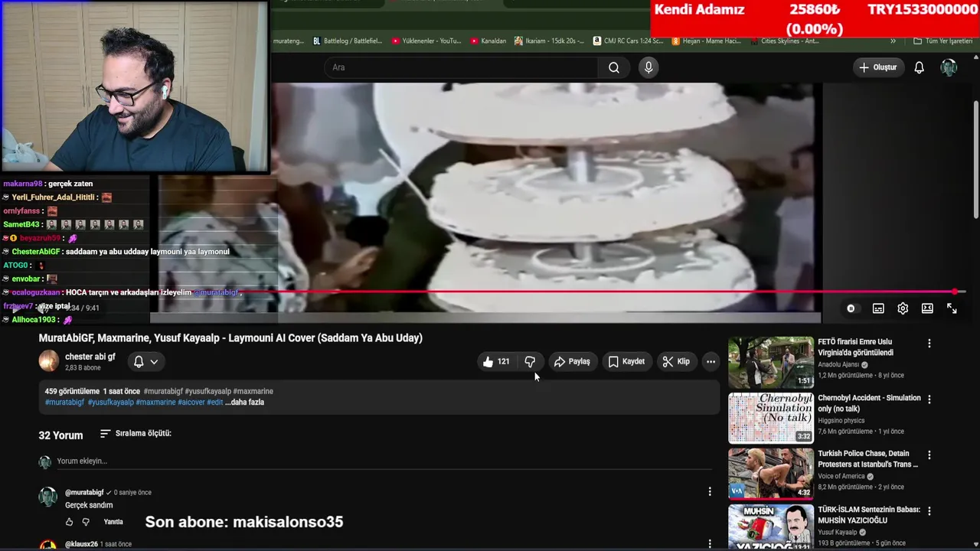Show more bookmarks chevron

click(893, 41)
